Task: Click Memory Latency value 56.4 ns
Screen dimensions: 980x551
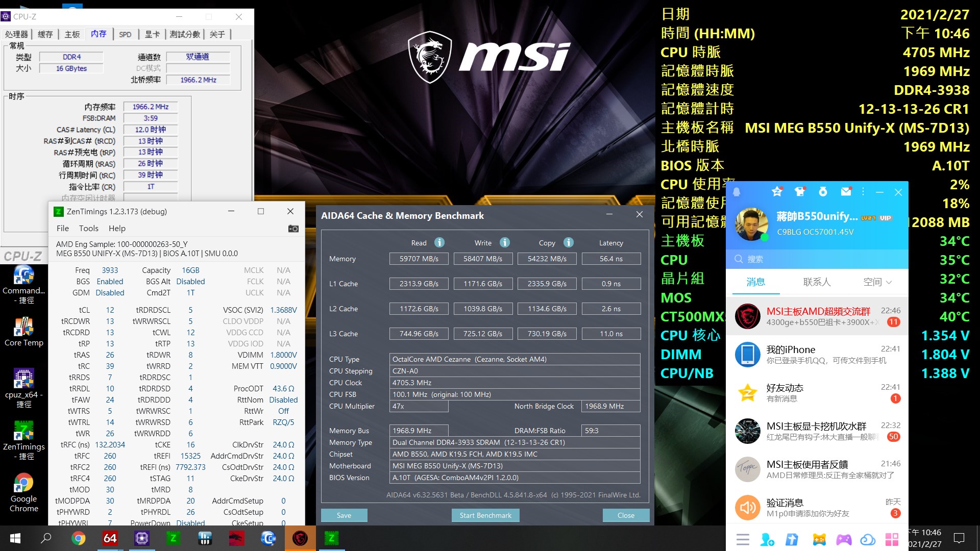Action: 611,259
